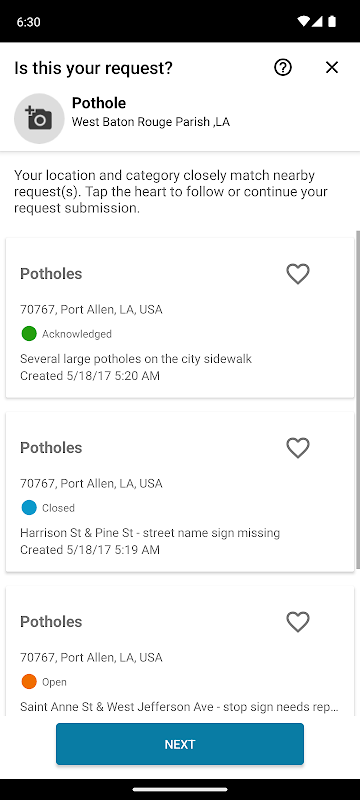Screen dimensions: 360x800
Task: Open the Harrison St & Pine St request
Action: coord(180,492)
